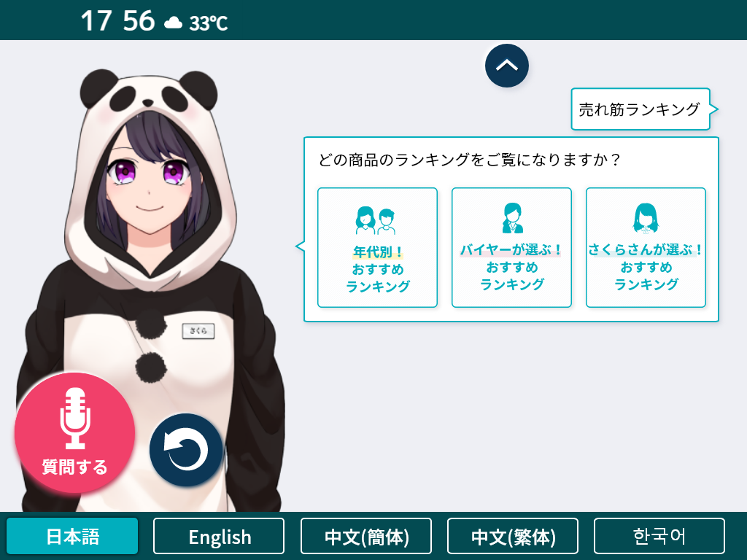Switch language to English
Image resolution: width=747 pixels, height=560 pixels.
tap(219, 536)
